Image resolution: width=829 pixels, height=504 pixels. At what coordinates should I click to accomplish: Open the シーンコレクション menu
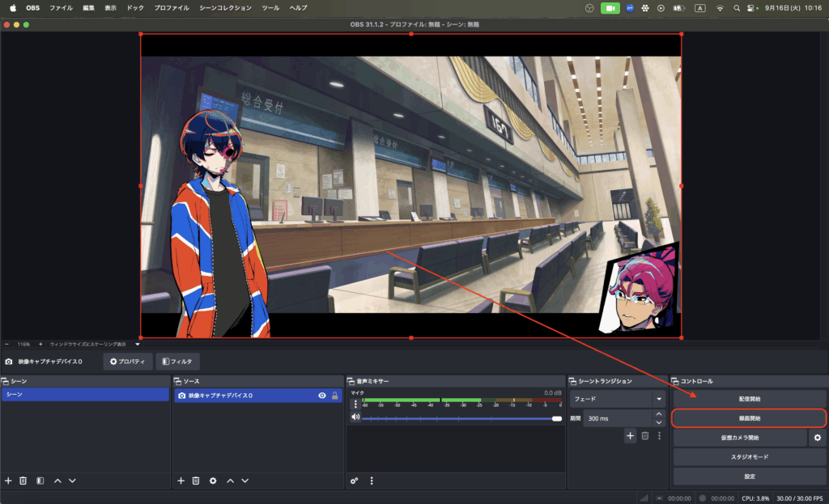click(x=225, y=7)
